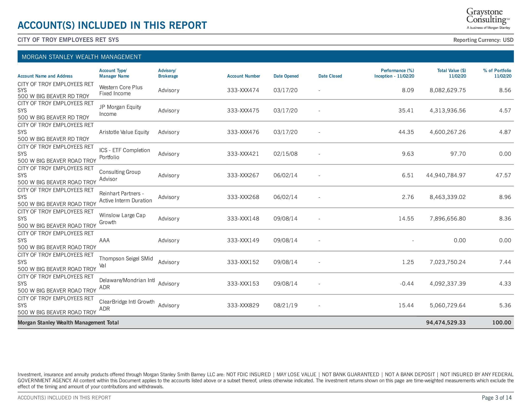This screenshot has width=532, height=411.
Task: Click performance value 15.44
Action: [x=406, y=305]
